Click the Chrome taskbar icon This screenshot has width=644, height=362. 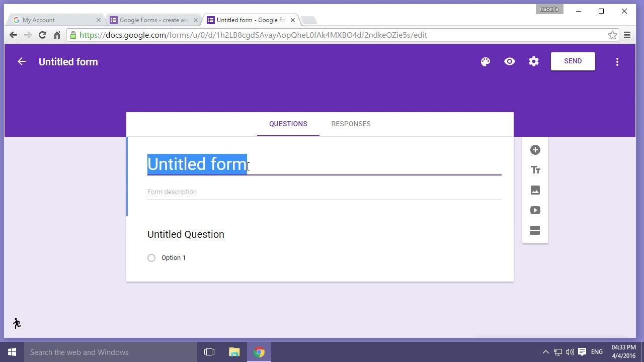coord(260,352)
